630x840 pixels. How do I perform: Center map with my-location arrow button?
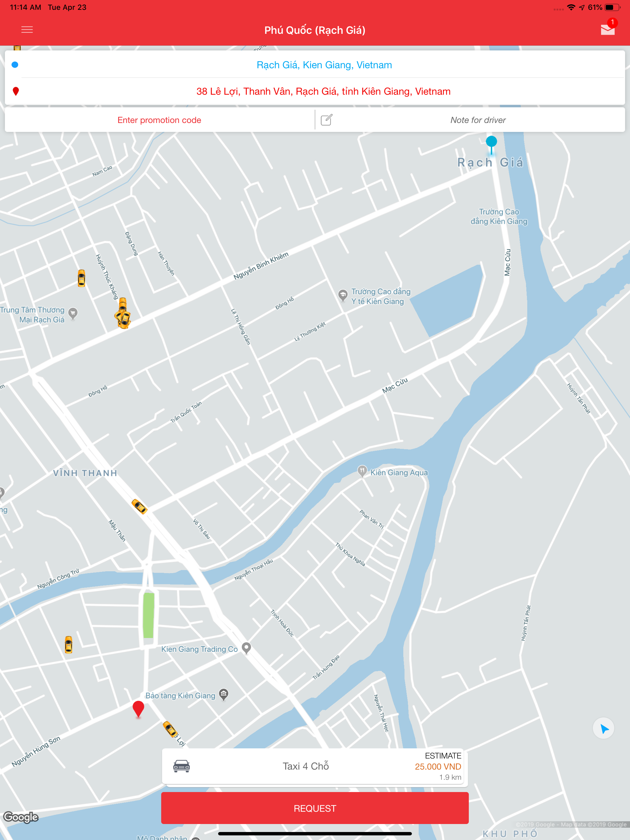(604, 728)
